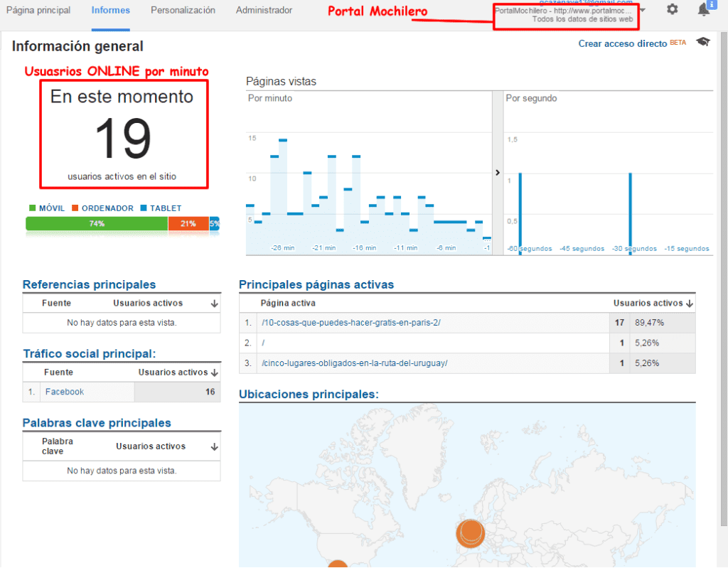Click the graduation cap education icon
This screenshot has height=568, width=728.
(703, 43)
